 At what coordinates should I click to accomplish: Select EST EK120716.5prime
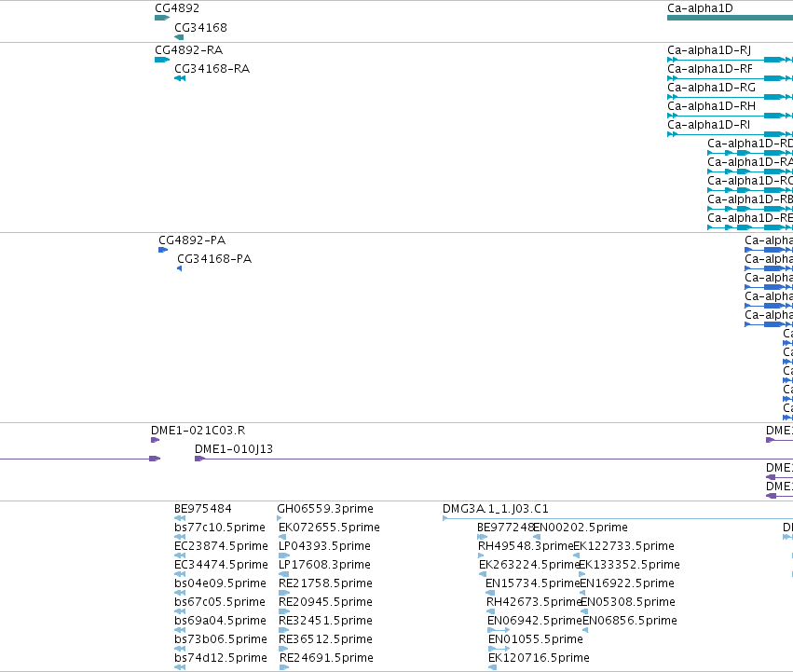(x=539, y=658)
